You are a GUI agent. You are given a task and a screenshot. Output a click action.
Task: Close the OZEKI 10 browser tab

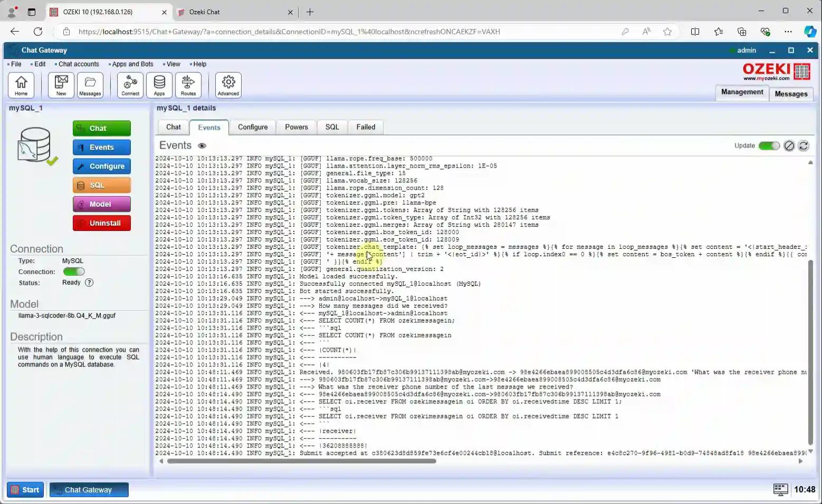click(x=164, y=12)
